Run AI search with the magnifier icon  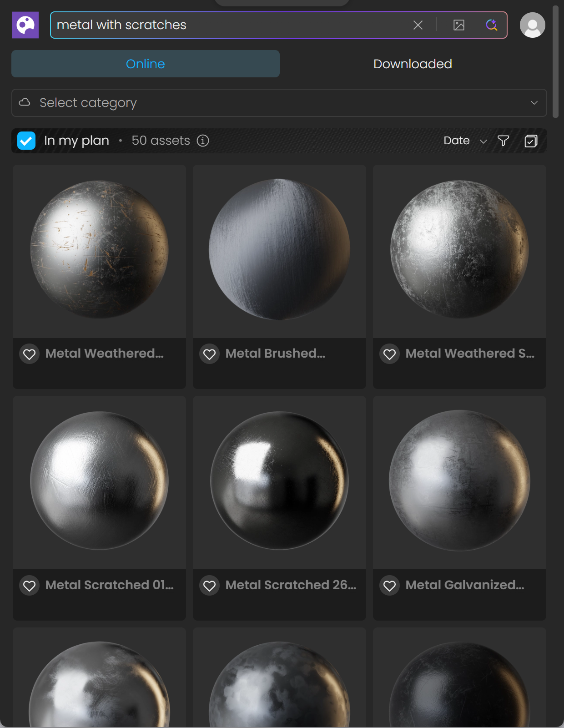pos(492,25)
